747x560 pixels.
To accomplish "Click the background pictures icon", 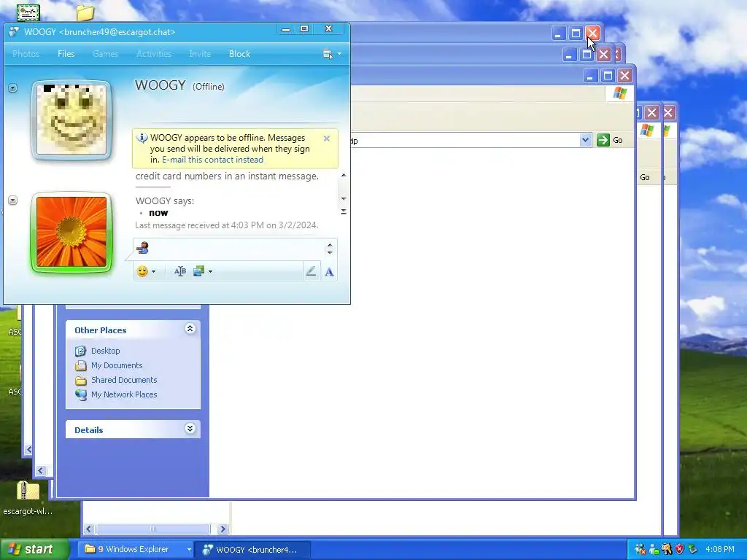I will click(198, 271).
